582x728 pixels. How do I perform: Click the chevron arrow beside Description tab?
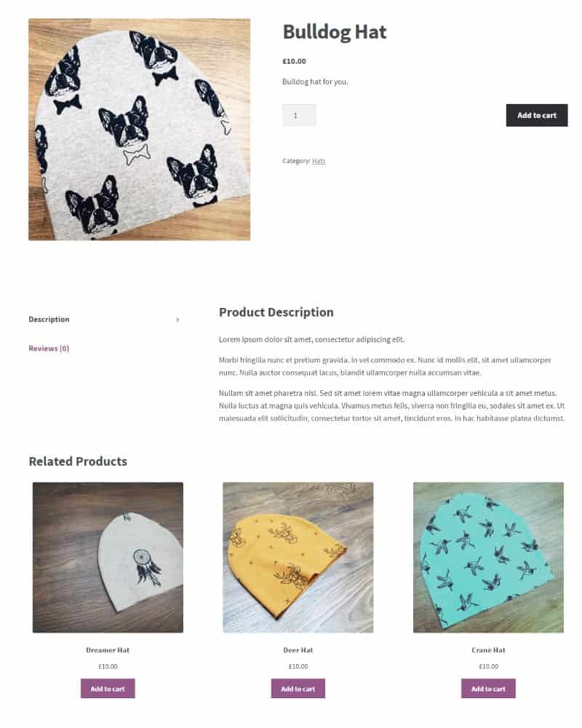178,320
